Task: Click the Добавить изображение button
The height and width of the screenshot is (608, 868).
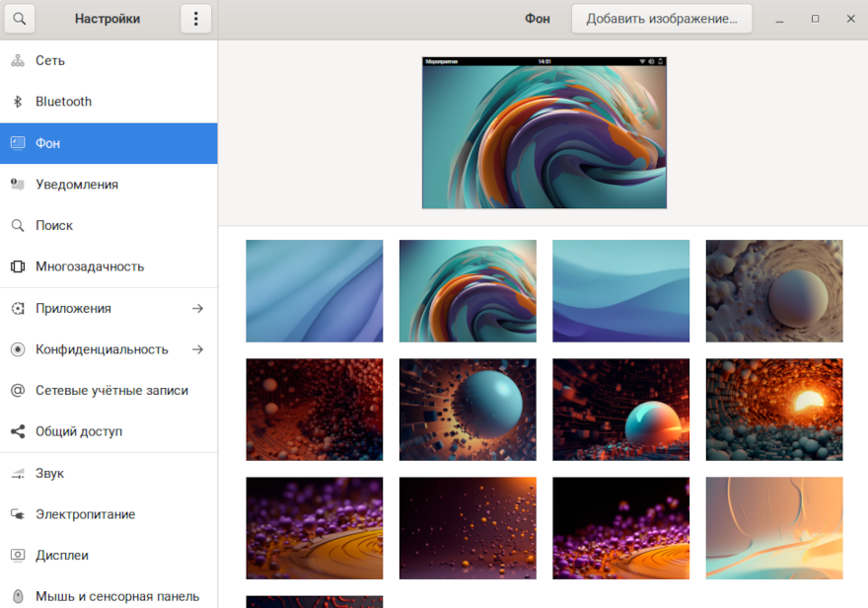Action: click(661, 19)
